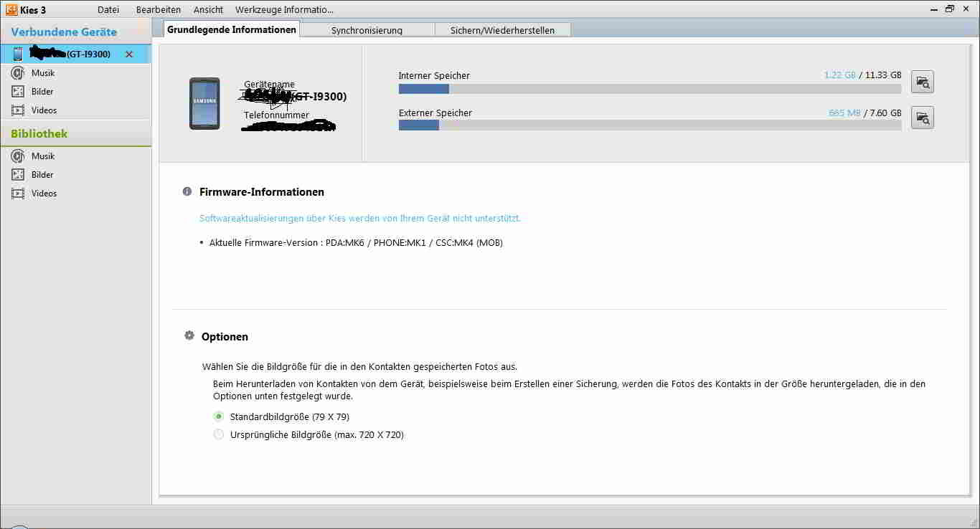Select Ursprüngliche Bildgröße (max. 720 X 720) option

click(219, 434)
